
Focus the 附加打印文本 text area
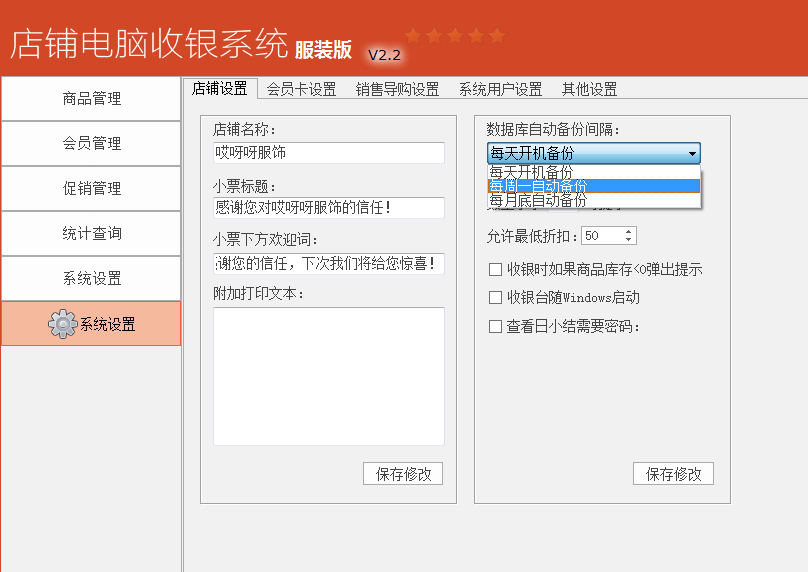pos(328,376)
